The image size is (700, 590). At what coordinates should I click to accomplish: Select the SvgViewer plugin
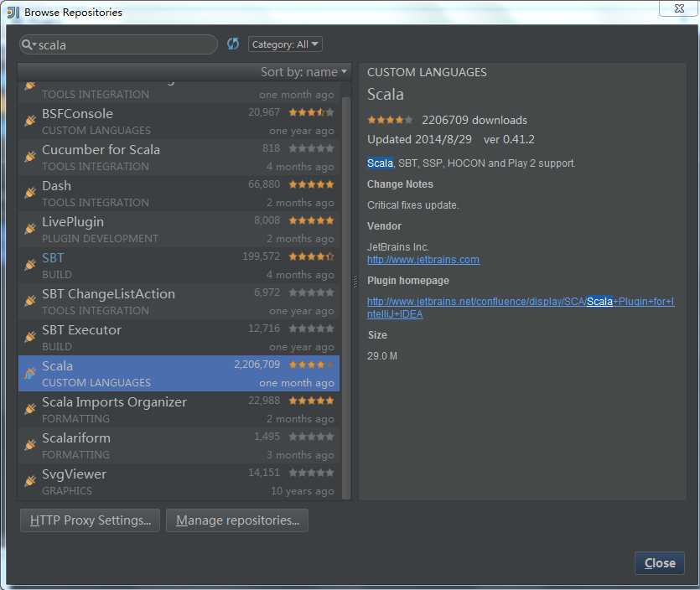(x=179, y=482)
